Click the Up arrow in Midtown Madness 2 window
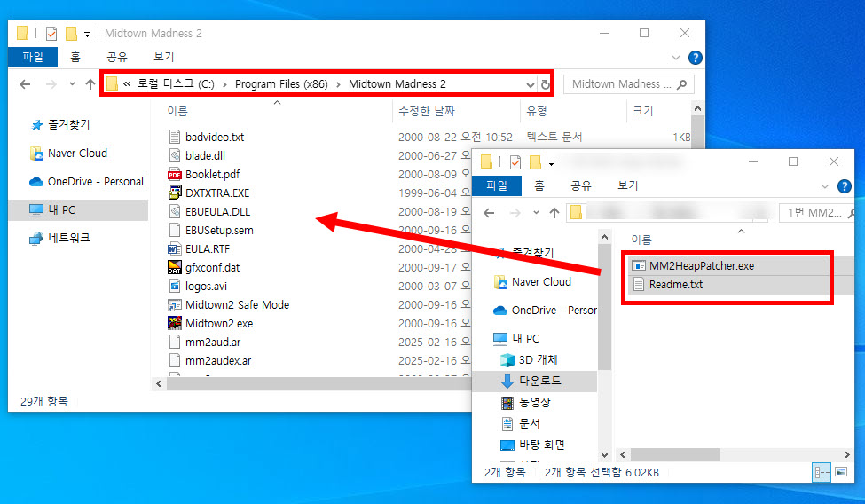Image resolution: width=865 pixels, height=504 pixels. (x=90, y=84)
